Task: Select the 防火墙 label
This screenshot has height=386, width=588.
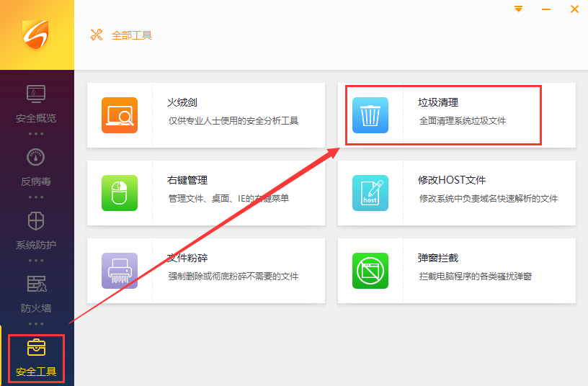Action: click(x=36, y=308)
